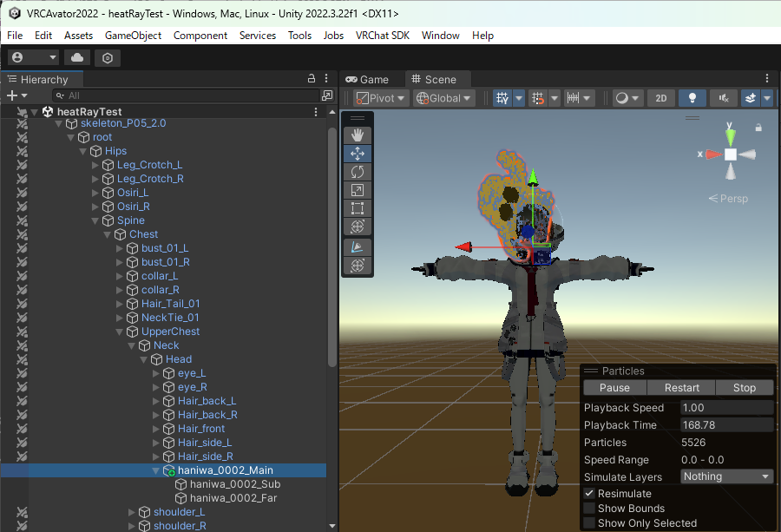
Task: Pause the particle simulation
Action: pos(614,388)
